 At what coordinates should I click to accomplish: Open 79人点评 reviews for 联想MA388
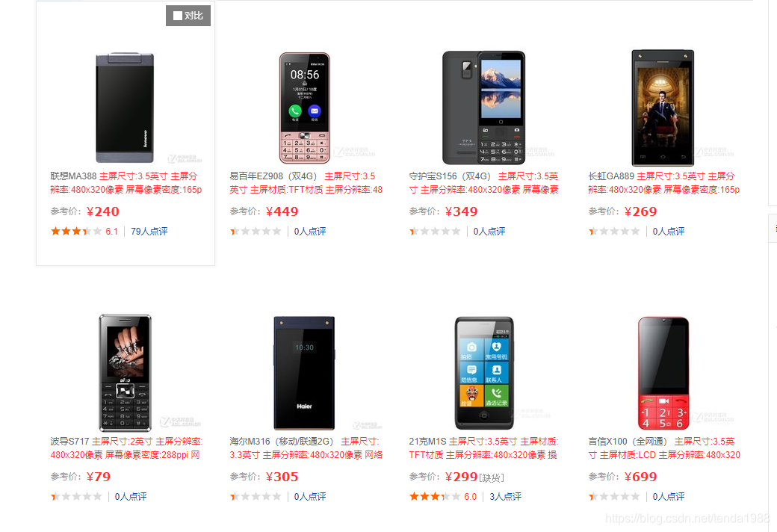click(149, 232)
